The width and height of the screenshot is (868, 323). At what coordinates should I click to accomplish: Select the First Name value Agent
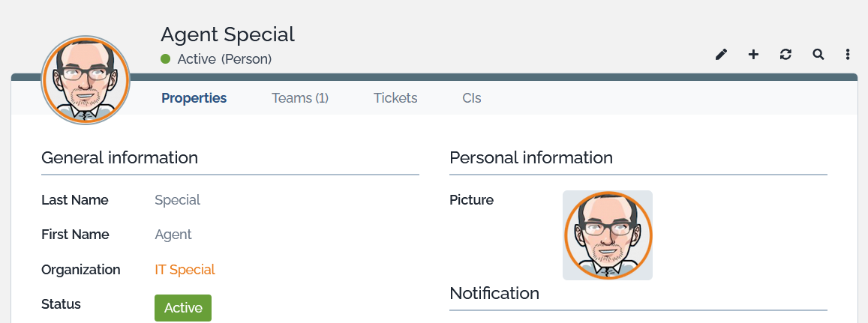173,235
